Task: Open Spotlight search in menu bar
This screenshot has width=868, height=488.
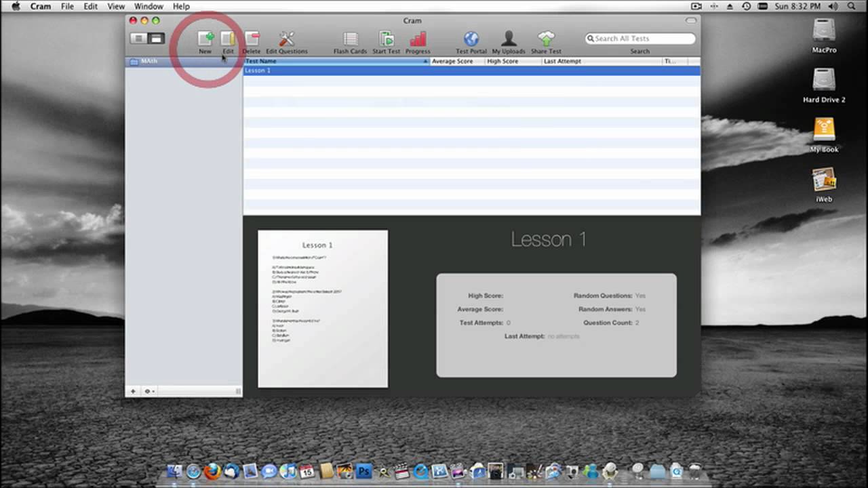Action: pos(852,6)
